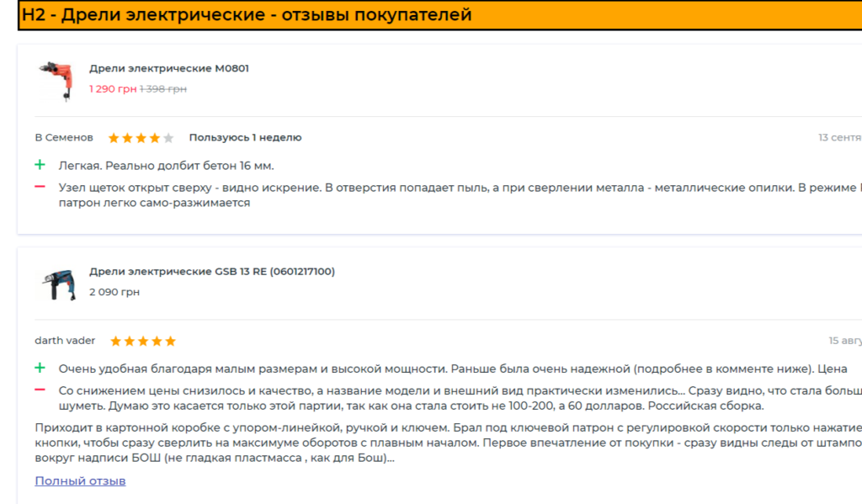Click the Пользуюсь 1 неделю label
The width and height of the screenshot is (862, 504).
(245, 137)
